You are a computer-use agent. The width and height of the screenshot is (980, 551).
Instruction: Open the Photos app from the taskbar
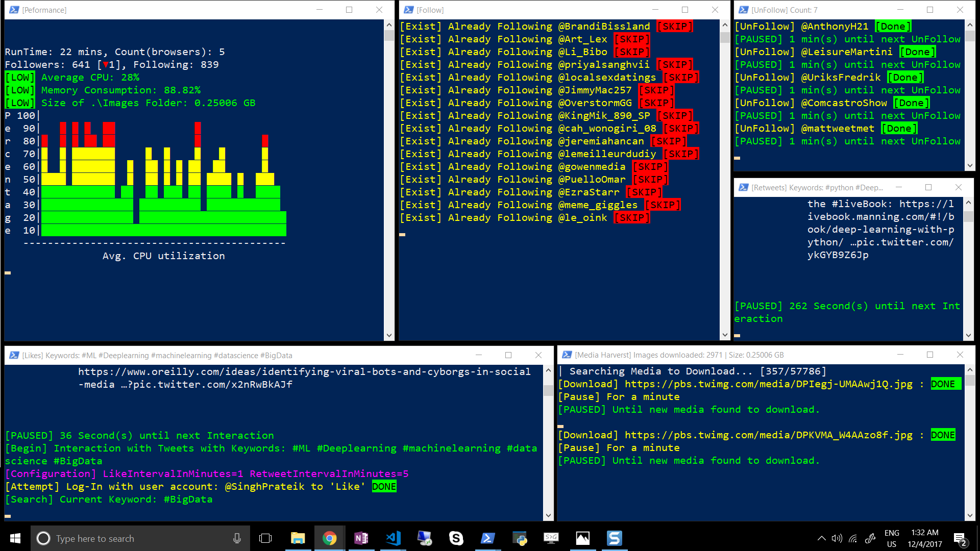click(582, 538)
